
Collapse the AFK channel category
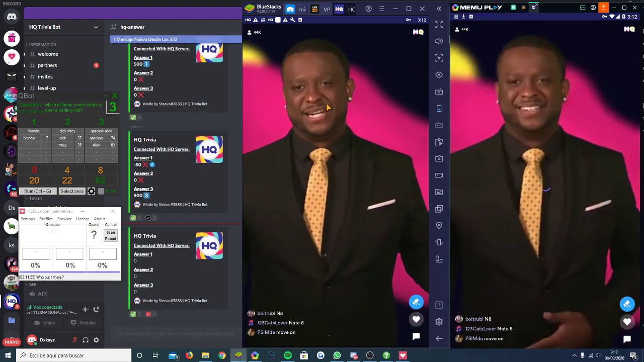(x=31, y=285)
